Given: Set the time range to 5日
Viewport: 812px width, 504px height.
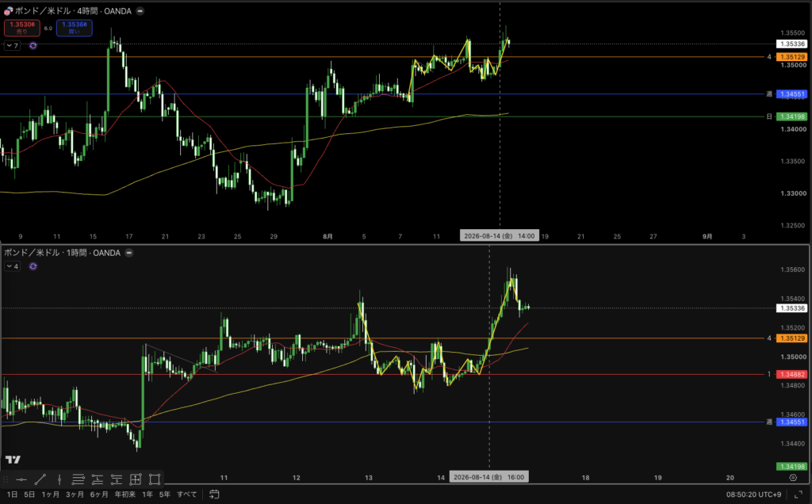Looking at the screenshot, I should click(x=29, y=494).
